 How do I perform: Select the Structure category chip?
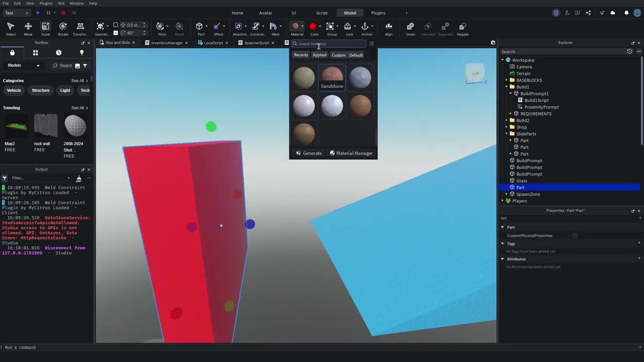pos(41,90)
